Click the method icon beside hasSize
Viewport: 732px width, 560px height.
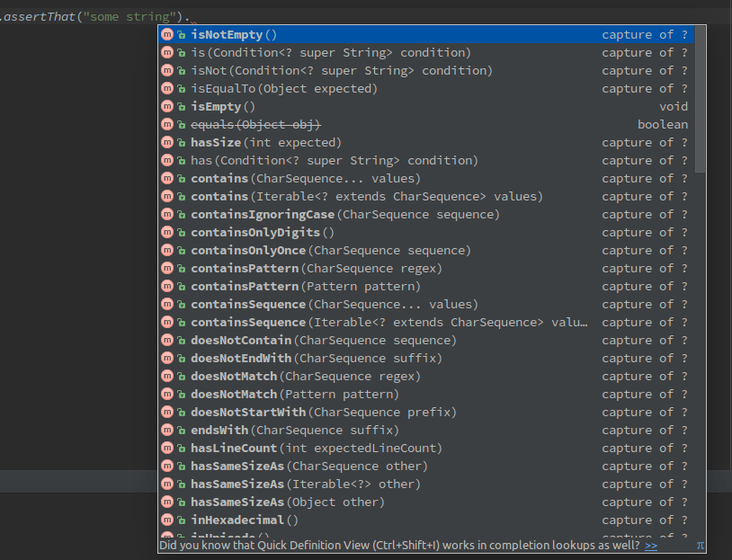tap(168, 142)
